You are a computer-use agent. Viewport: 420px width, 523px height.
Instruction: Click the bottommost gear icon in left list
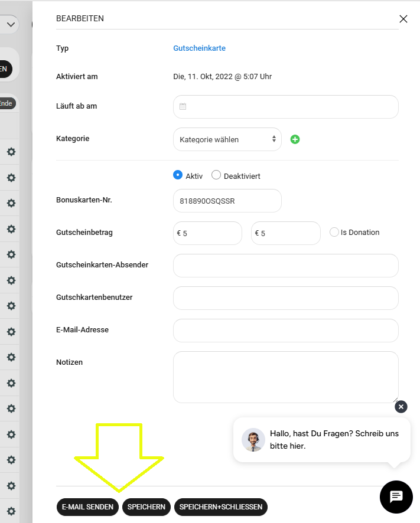coord(11,511)
